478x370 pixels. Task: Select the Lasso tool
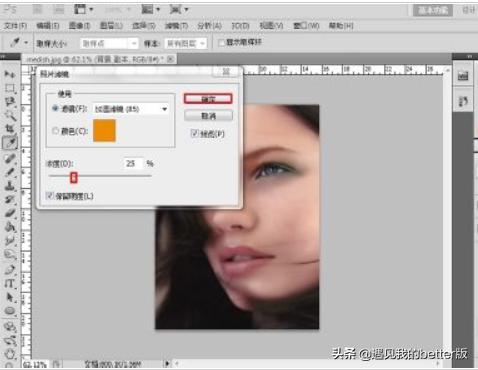[x=10, y=102]
